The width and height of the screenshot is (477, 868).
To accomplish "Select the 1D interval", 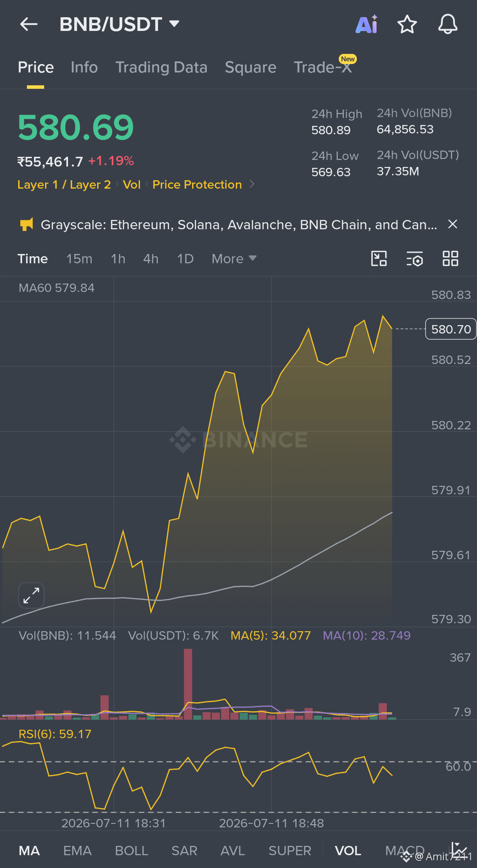I will click(185, 259).
